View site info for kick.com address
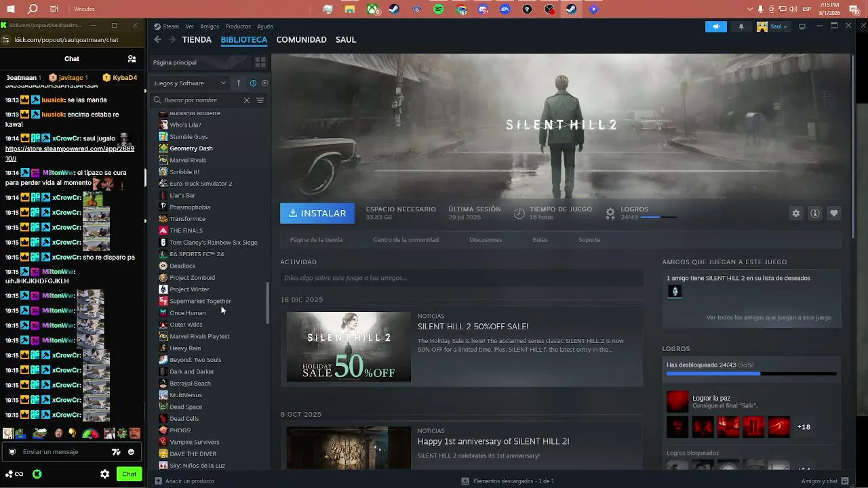Image resolution: width=868 pixels, height=488 pixels. pos(7,40)
